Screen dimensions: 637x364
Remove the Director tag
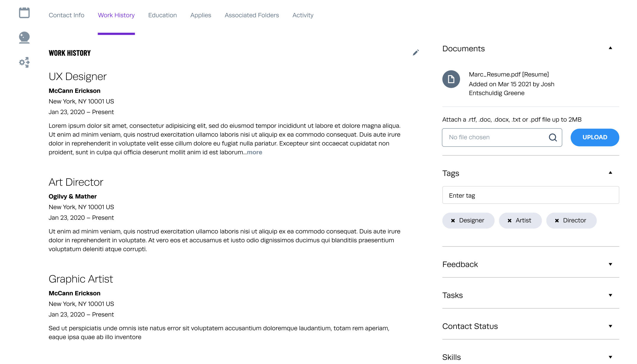tap(557, 220)
